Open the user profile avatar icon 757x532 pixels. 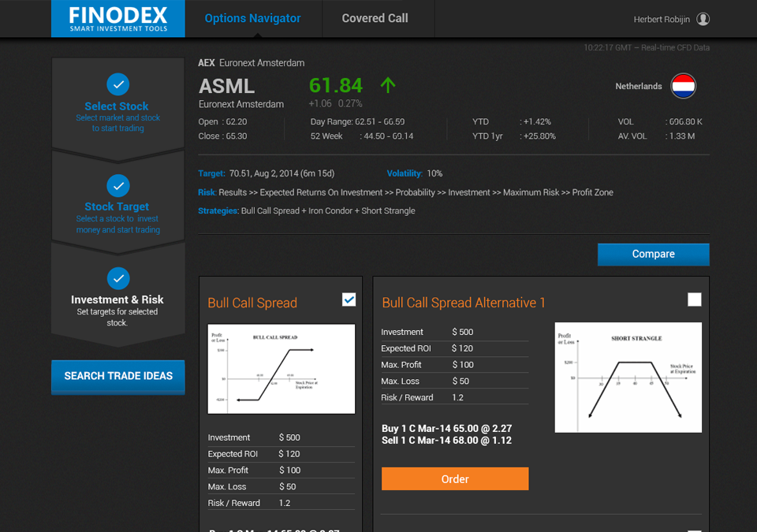pyautogui.click(x=703, y=19)
